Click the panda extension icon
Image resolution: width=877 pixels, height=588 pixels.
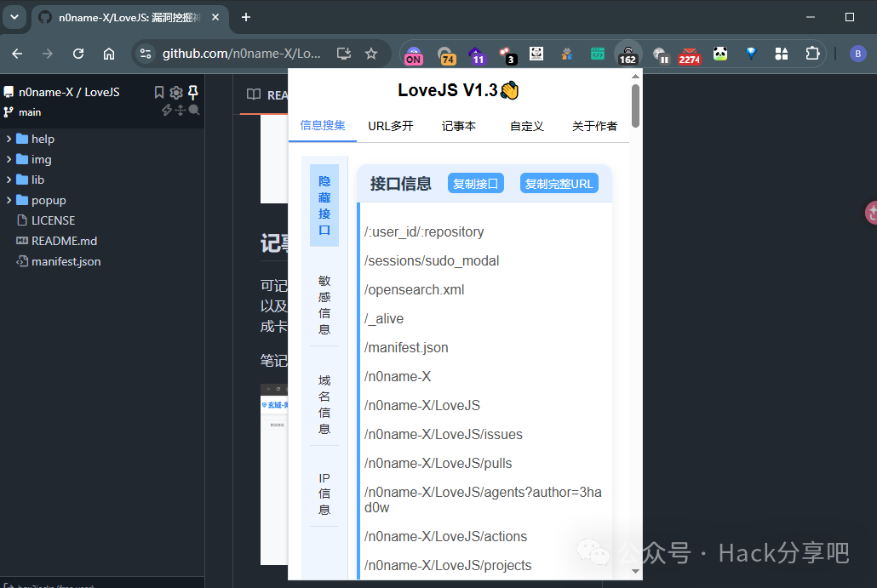720,54
